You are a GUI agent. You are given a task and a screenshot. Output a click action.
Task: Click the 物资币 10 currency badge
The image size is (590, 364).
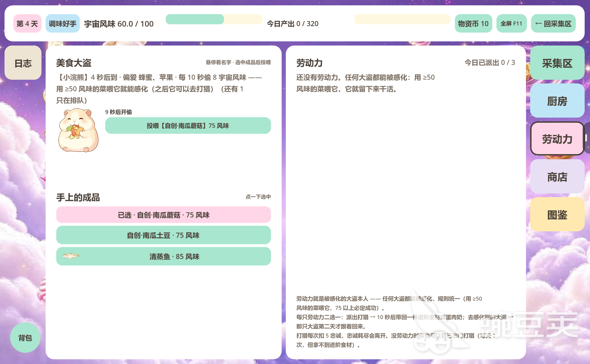point(473,23)
